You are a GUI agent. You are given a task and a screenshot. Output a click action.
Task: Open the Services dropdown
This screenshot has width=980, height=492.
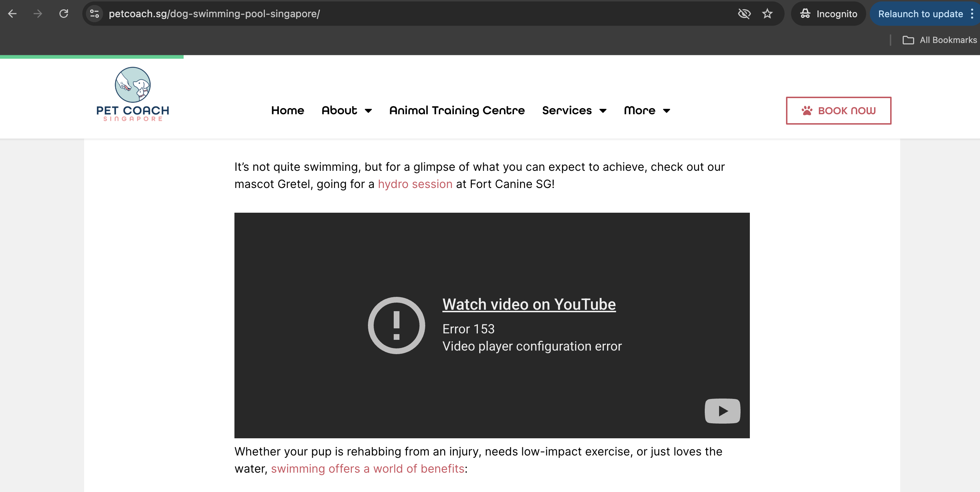pyautogui.click(x=574, y=110)
